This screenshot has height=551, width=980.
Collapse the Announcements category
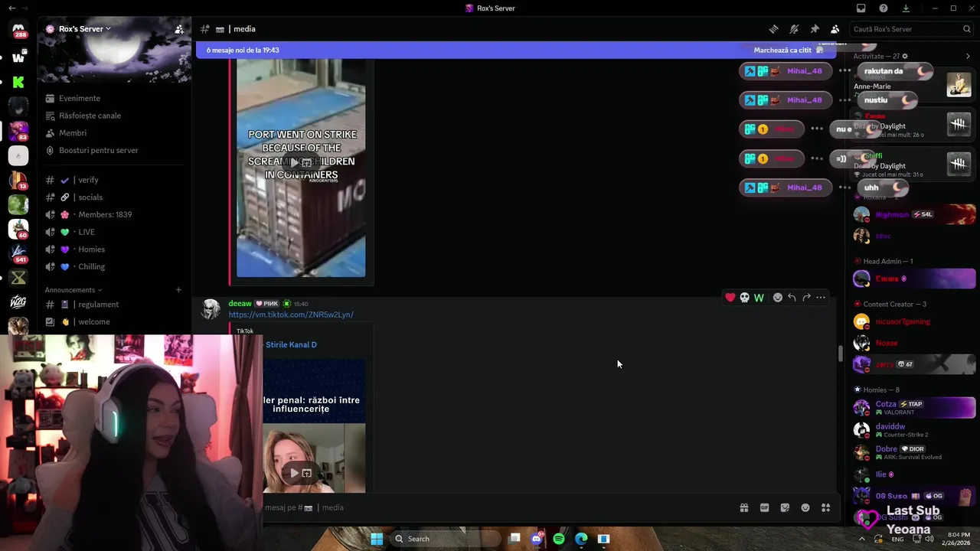73,290
